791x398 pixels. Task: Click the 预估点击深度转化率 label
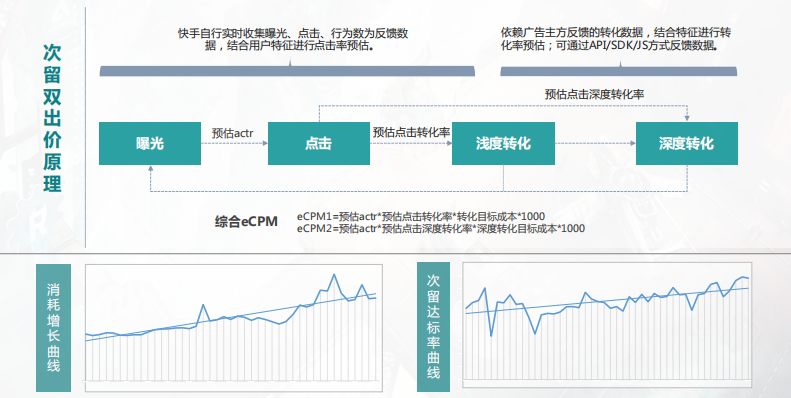[x=594, y=94]
